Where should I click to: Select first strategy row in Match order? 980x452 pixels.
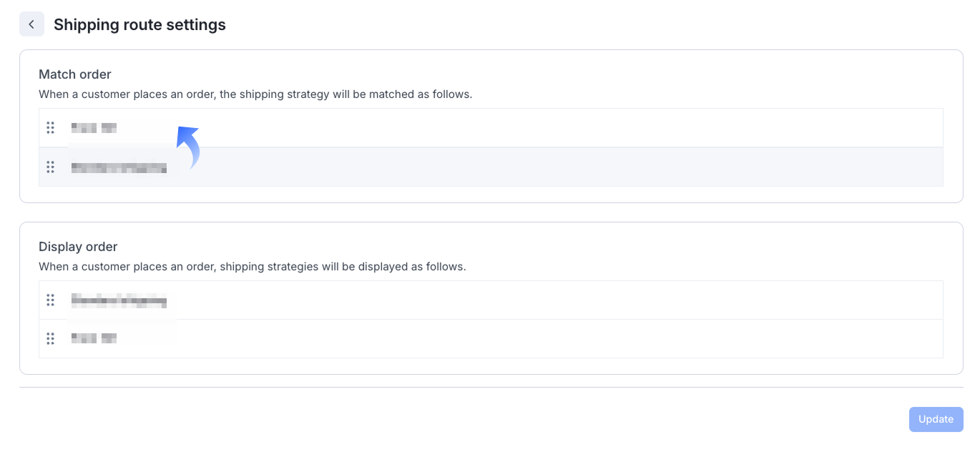501,128
